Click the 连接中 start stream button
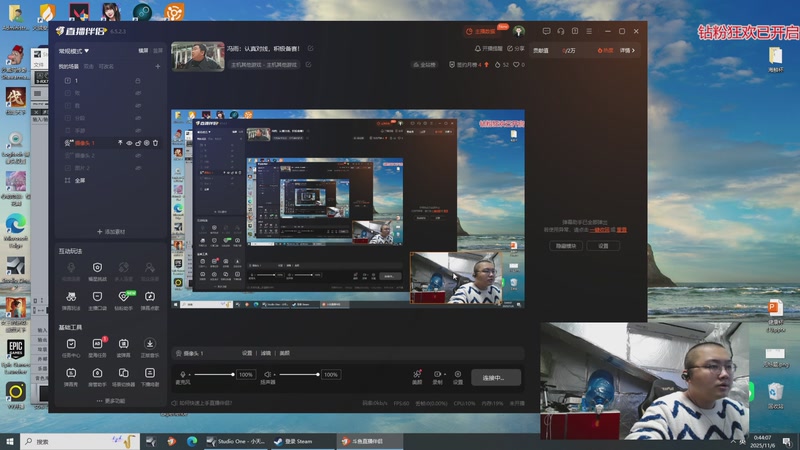800x450 pixels. coord(496,378)
